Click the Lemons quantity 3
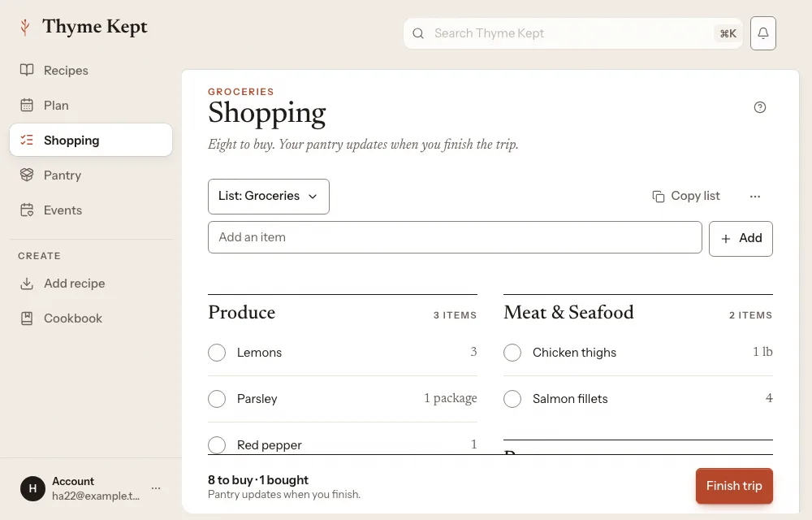 (x=473, y=352)
